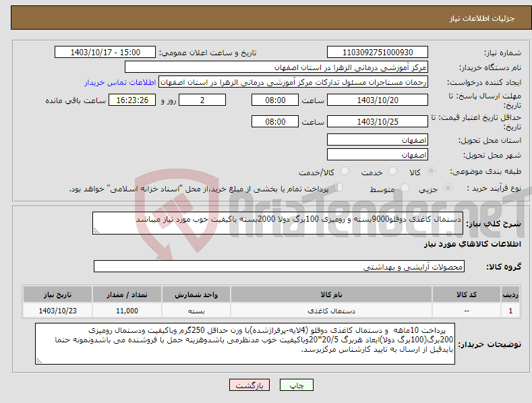Screen dimensions: 532x403
Task: Select the کالا/خدمت radio button
Action: point(345,171)
